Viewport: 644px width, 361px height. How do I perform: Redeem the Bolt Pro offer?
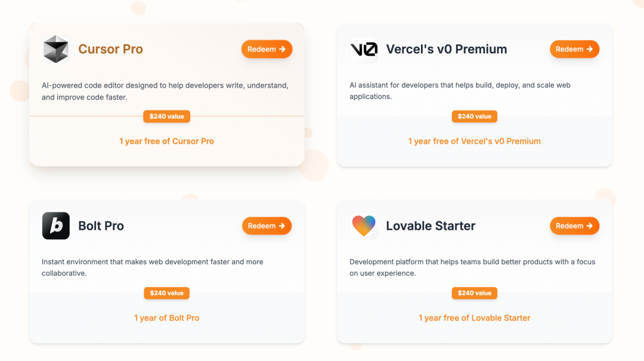tap(267, 226)
